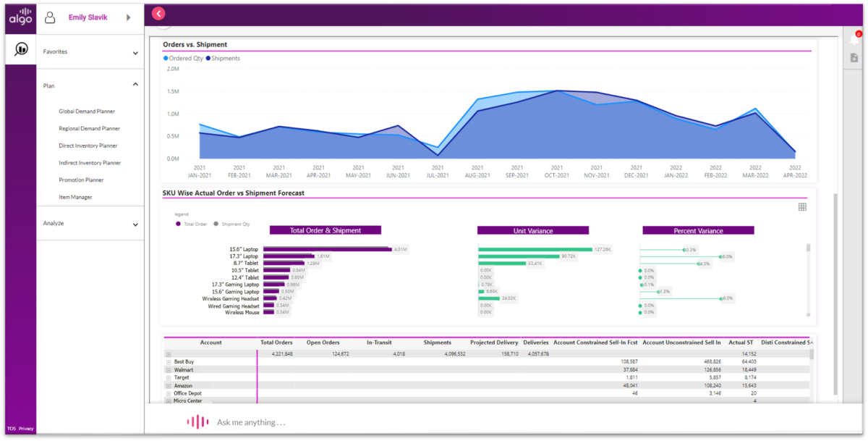
Task: Open the Privacy link
Action: pos(26,428)
